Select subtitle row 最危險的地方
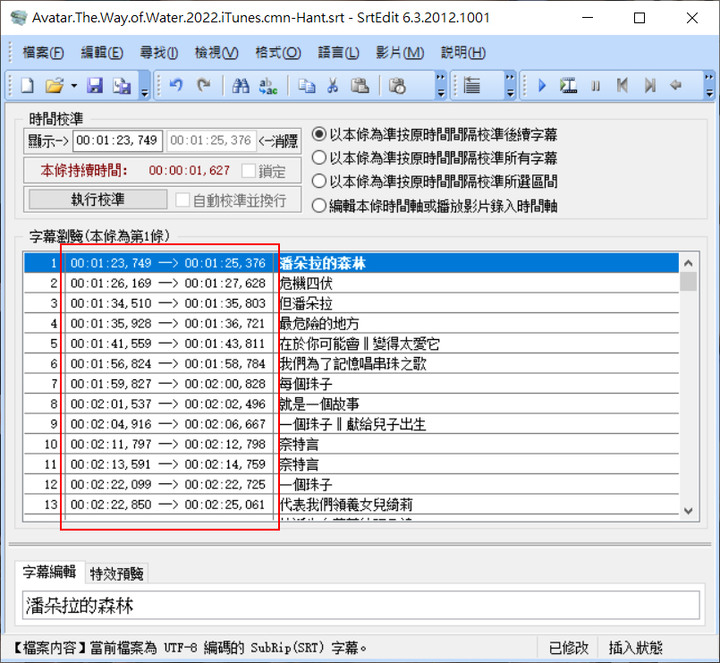 (351, 324)
